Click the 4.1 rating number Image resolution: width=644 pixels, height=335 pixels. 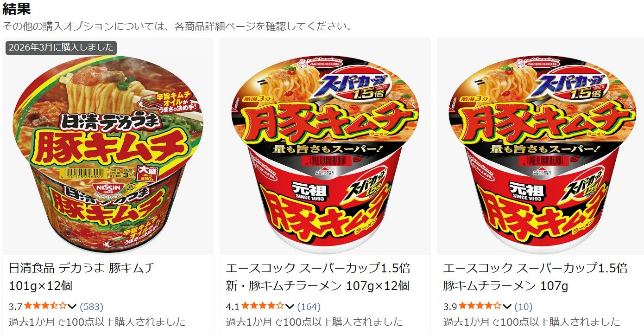pos(233,306)
